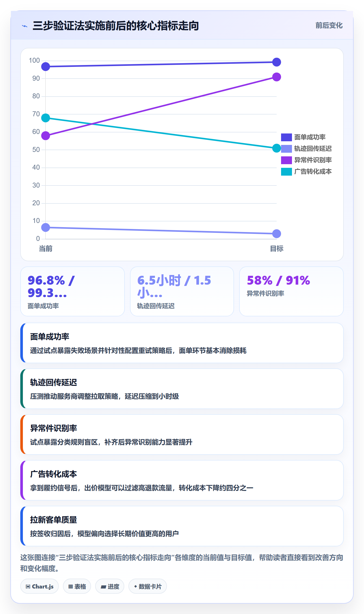Toggle the 面单成功率 legend color swatch

286,137
